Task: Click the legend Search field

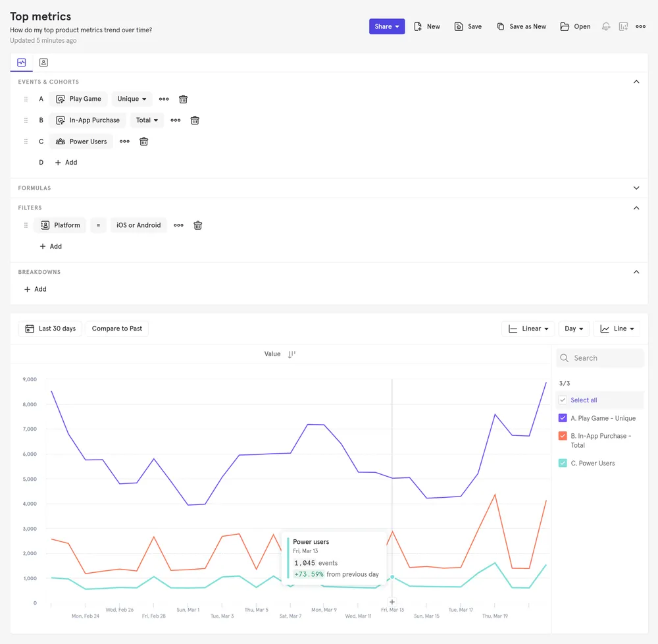Action: tap(600, 358)
